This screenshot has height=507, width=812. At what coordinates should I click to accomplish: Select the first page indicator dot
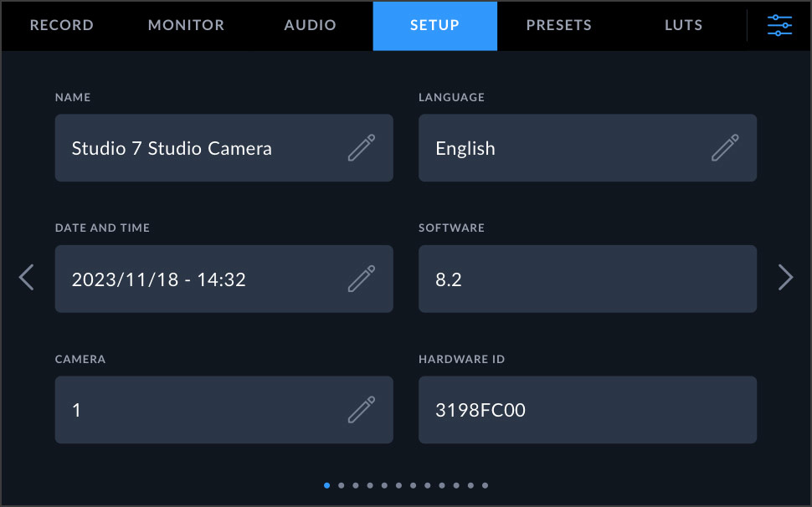326,484
